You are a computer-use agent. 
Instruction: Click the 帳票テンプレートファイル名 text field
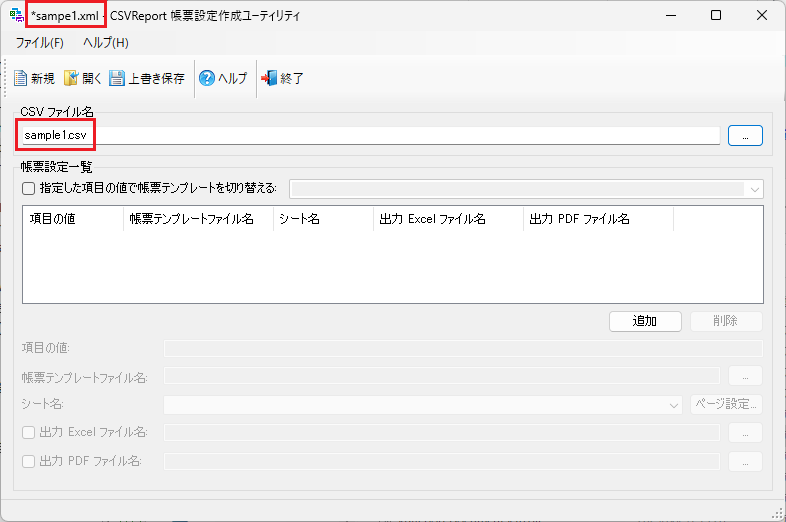[x=442, y=376]
